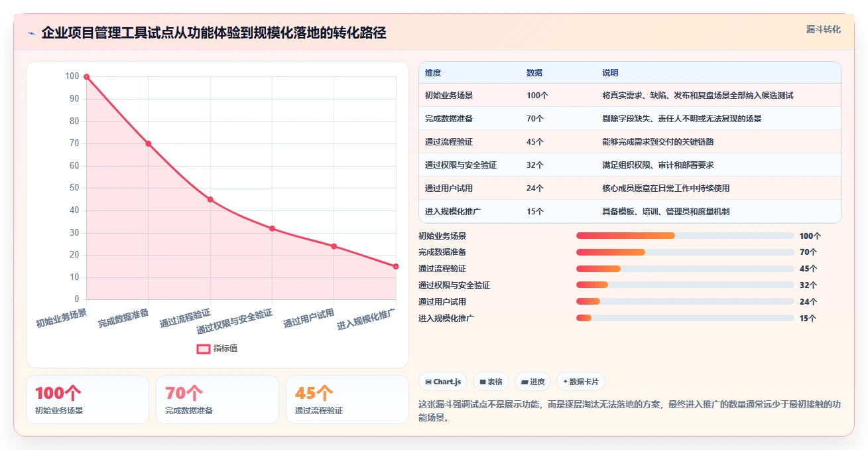Viewport: 868px width, 450px height.
Task: Open the 70个 完成数据准备 stat card
Action: coord(217,400)
